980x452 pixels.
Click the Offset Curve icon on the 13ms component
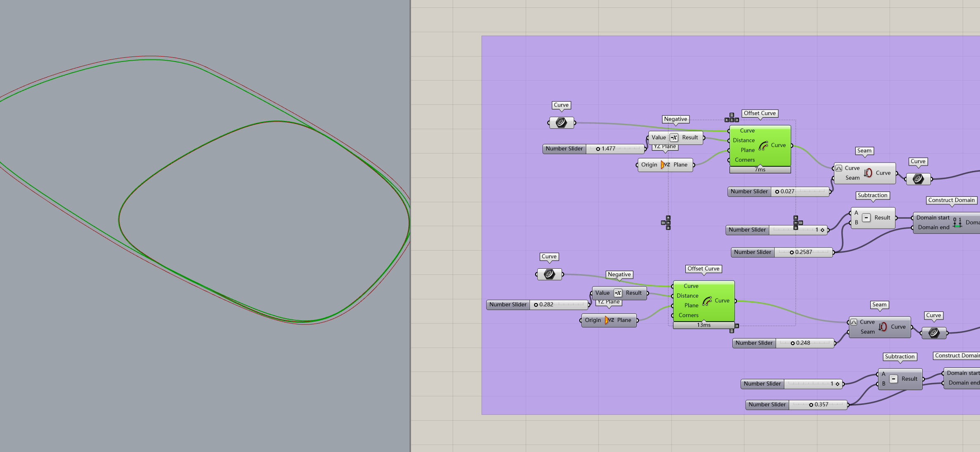pyautogui.click(x=707, y=301)
